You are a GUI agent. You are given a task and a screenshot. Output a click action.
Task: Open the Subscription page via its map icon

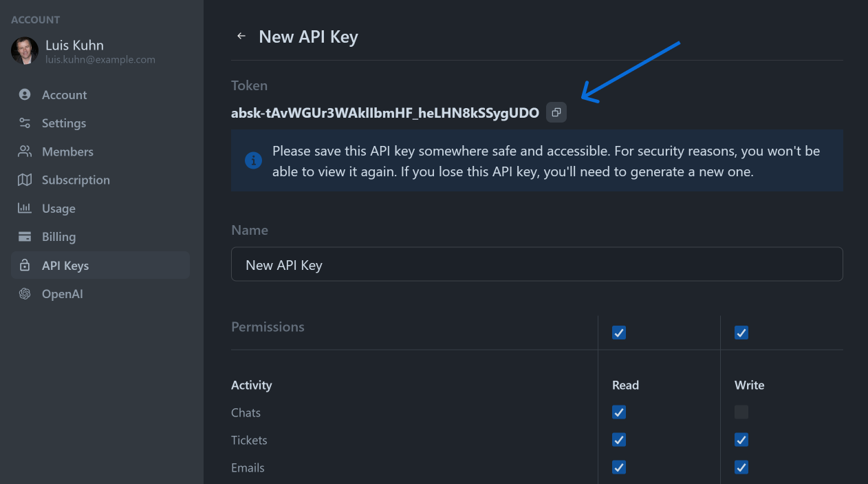coord(25,180)
